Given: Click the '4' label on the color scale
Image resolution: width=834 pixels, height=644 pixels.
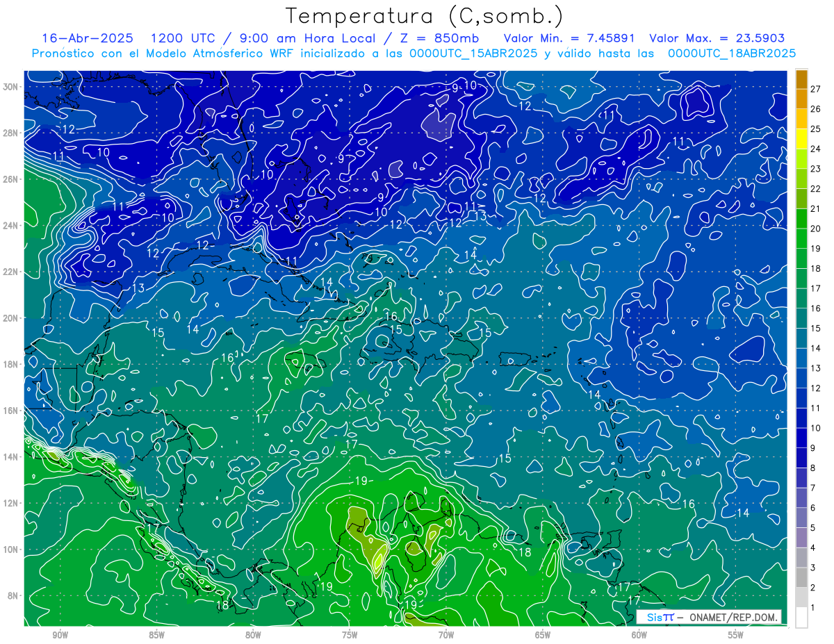Looking at the screenshot, I should [x=813, y=547].
